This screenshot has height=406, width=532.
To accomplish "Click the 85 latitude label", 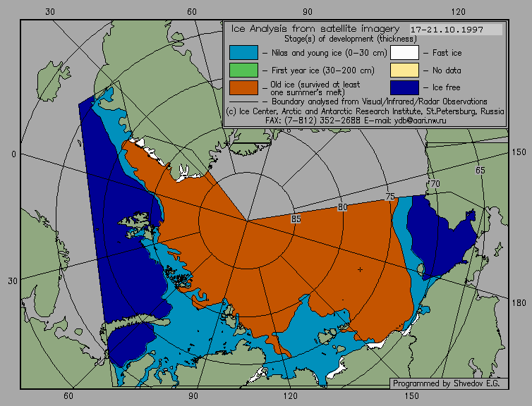I will (296, 219).
